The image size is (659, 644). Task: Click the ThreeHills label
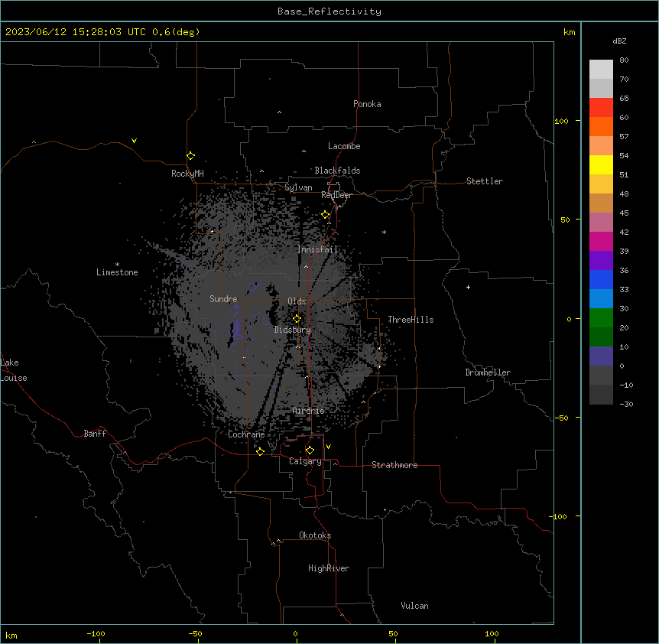coord(411,320)
